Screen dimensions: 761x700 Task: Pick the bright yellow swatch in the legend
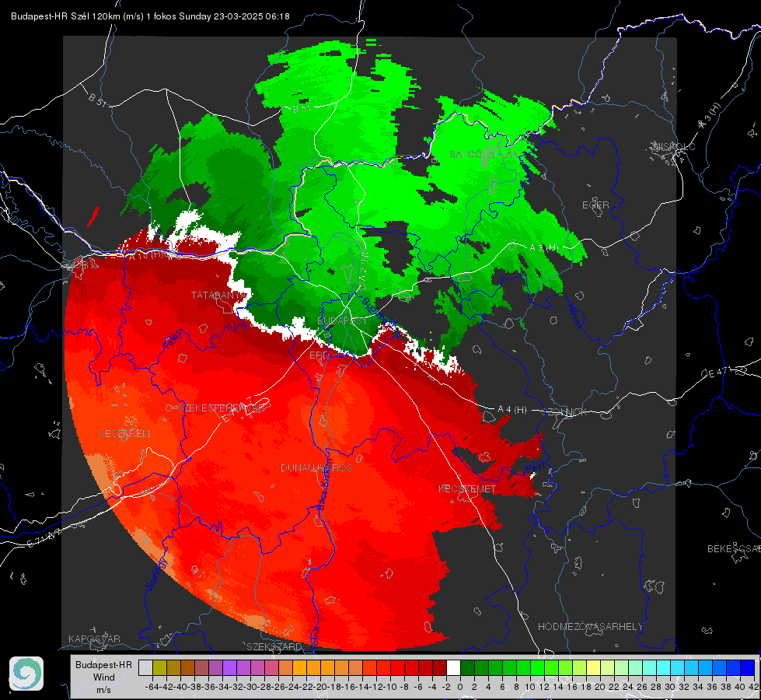594,668
